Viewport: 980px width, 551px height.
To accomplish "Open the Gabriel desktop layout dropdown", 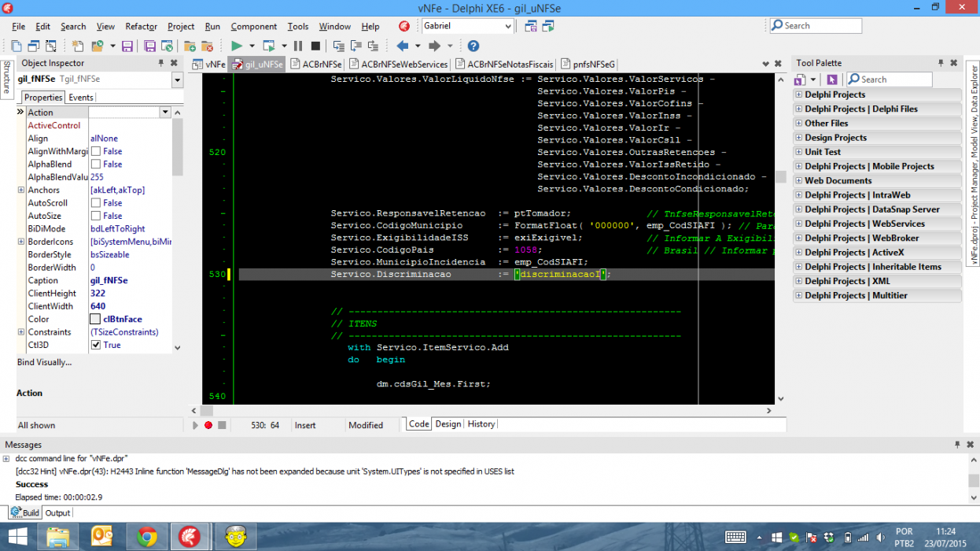I will click(507, 26).
